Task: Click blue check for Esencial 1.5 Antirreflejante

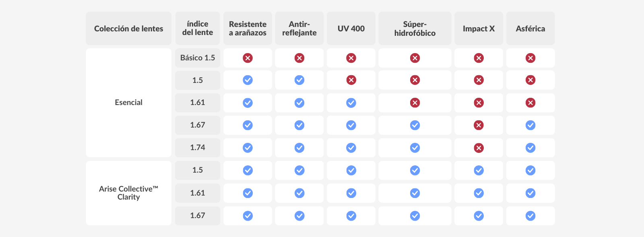Action: point(299,80)
